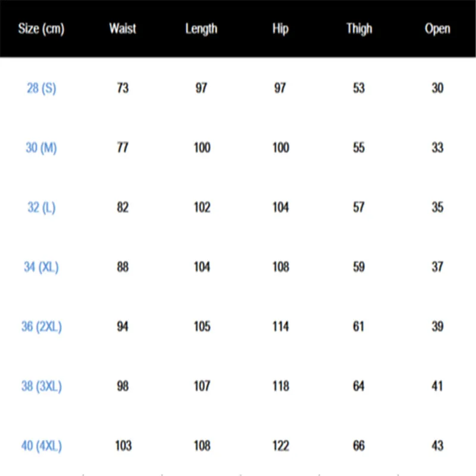The image size is (476, 476).
Task: Click hip value 122 in 4XL row
Action: coord(280,446)
